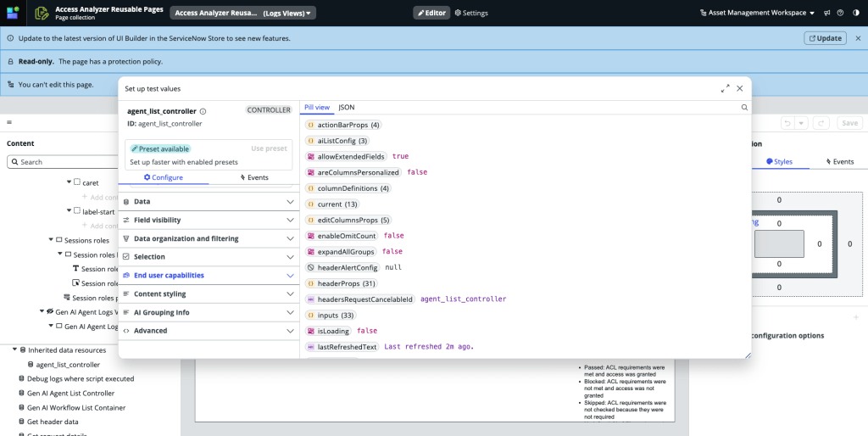Click the Use preset button
The width and height of the screenshot is (868, 436).
point(269,148)
